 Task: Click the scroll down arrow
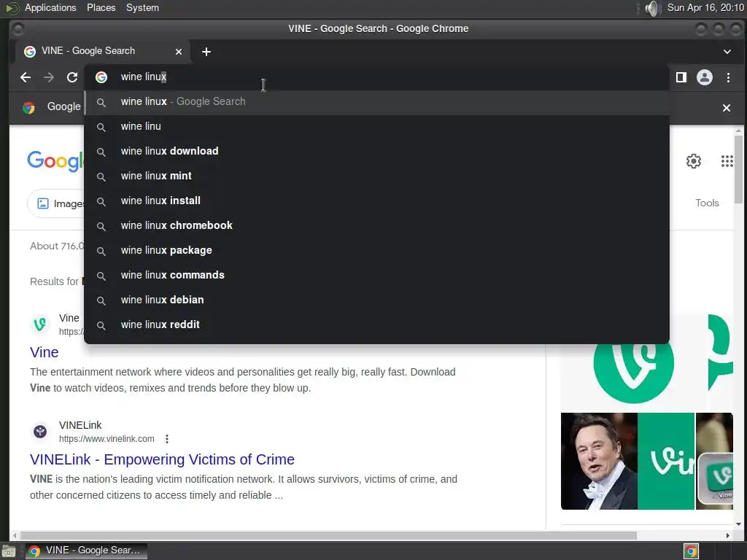click(738, 524)
